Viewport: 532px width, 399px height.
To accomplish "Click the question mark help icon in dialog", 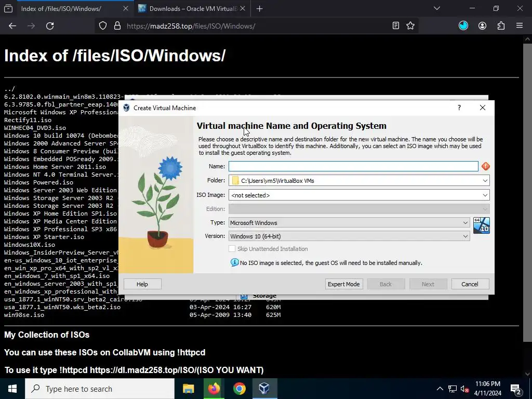I will point(459,108).
